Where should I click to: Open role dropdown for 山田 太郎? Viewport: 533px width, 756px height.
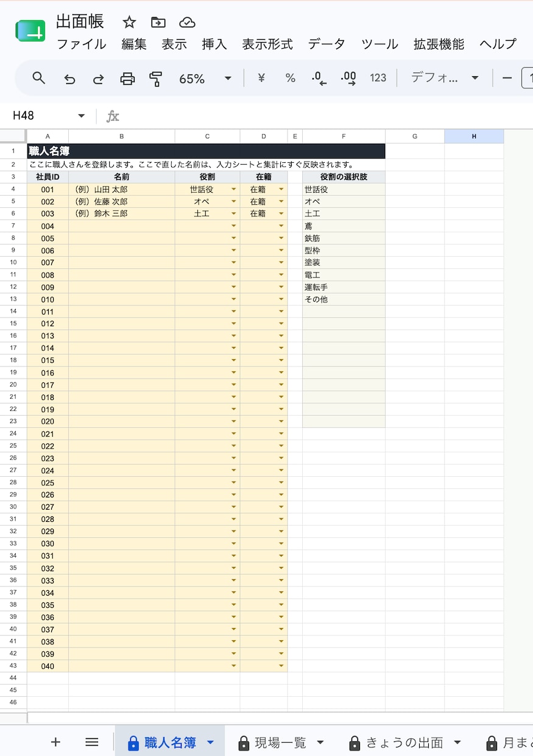coord(233,190)
